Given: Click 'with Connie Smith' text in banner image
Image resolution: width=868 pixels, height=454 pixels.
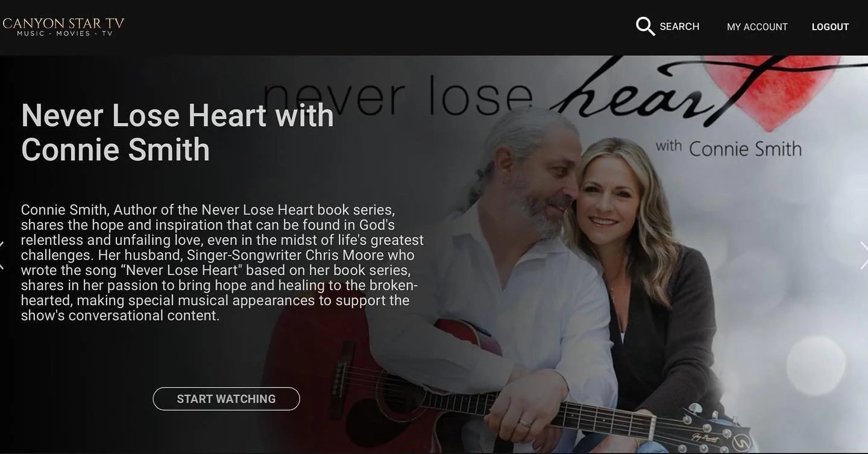Looking at the screenshot, I should [x=728, y=148].
